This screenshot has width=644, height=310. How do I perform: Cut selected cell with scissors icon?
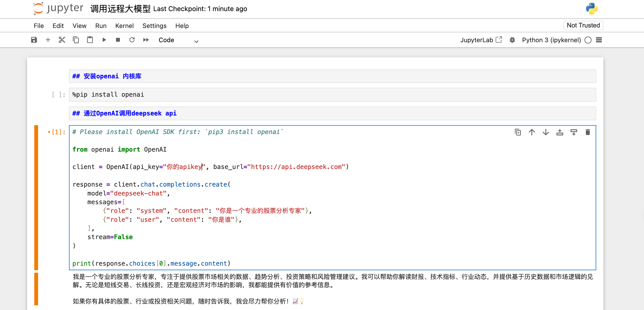62,40
